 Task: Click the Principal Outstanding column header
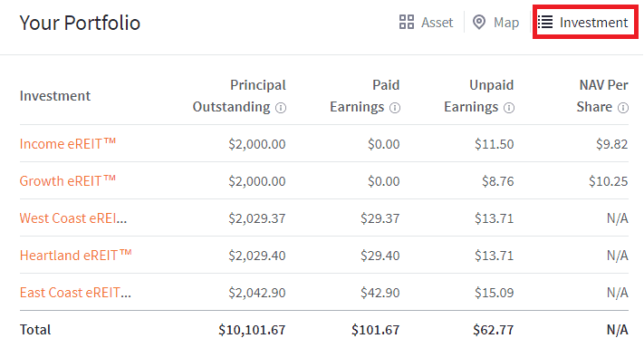coord(239,96)
